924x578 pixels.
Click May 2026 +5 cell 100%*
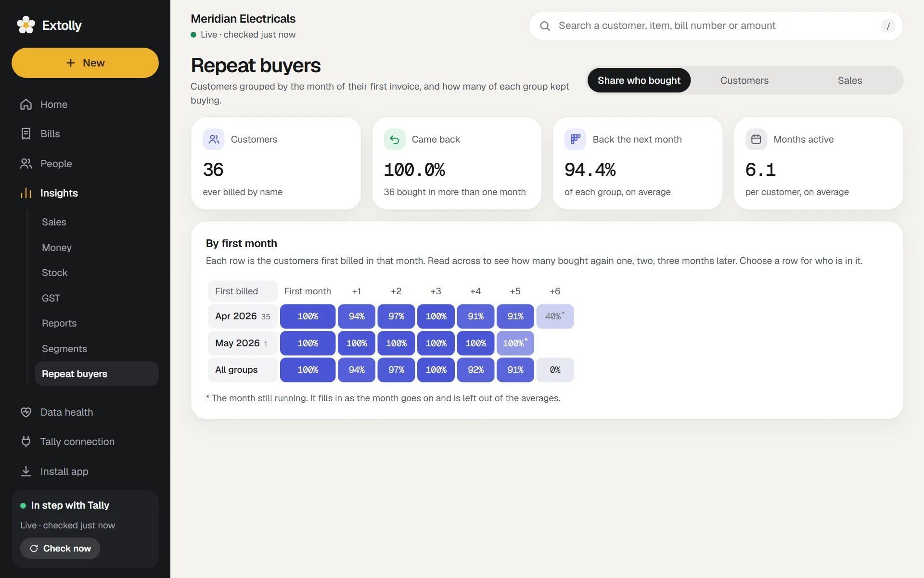click(x=515, y=343)
